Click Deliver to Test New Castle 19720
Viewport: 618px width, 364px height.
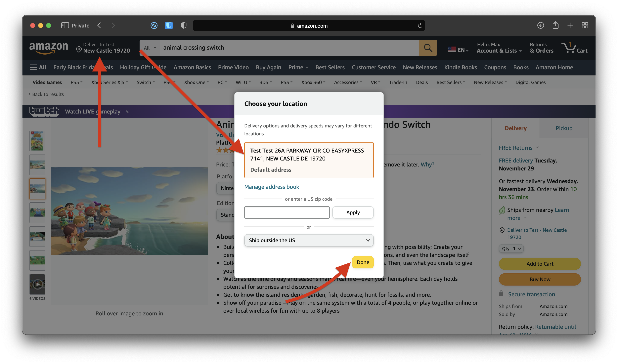coord(103,48)
